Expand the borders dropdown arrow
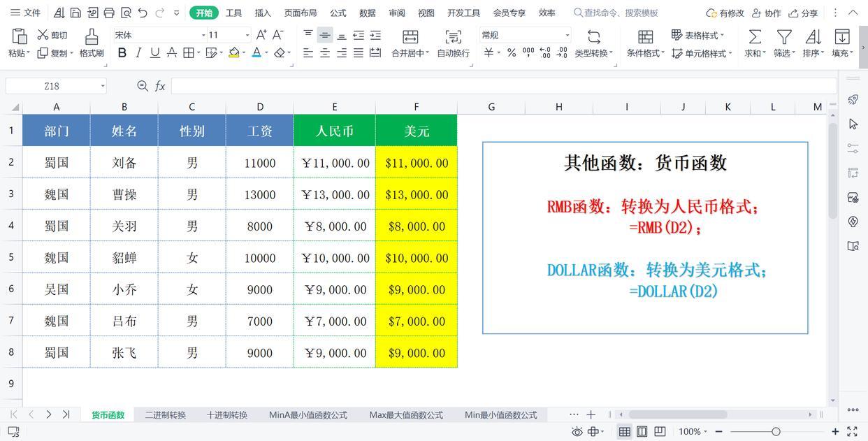 (x=198, y=53)
